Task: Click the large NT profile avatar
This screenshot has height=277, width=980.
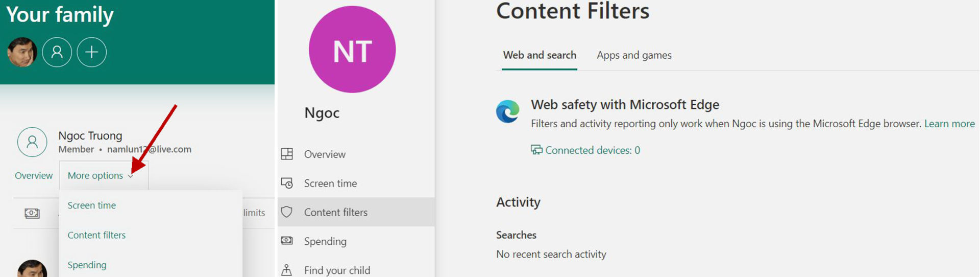Action: 352,50
